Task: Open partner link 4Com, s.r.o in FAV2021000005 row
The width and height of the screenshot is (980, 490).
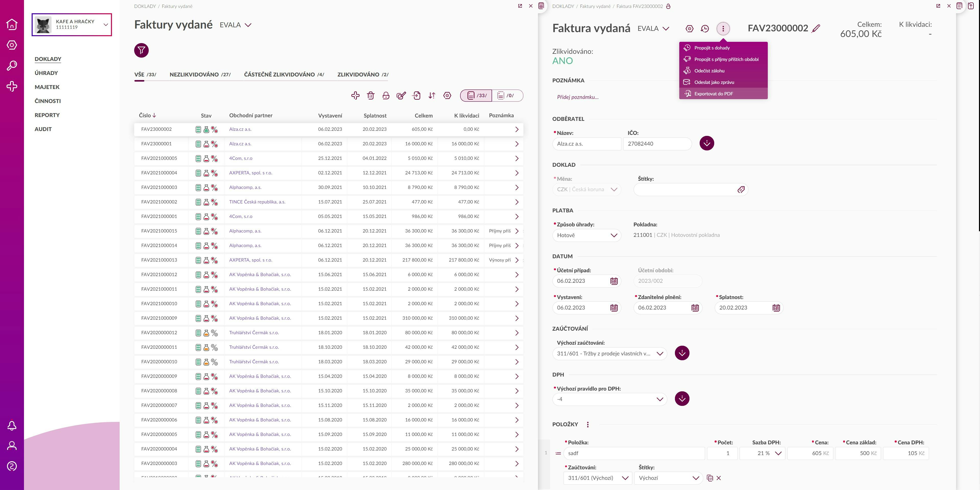Action: tap(241, 159)
